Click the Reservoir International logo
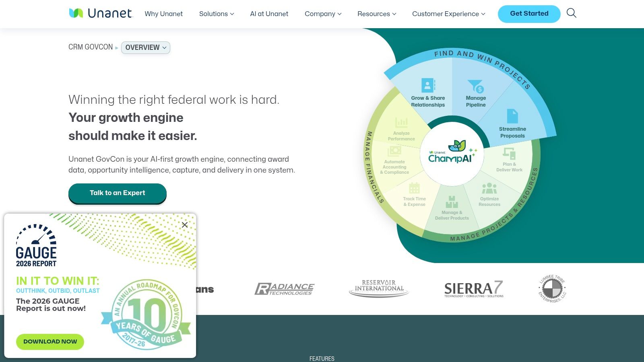644x362 pixels. click(x=379, y=288)
